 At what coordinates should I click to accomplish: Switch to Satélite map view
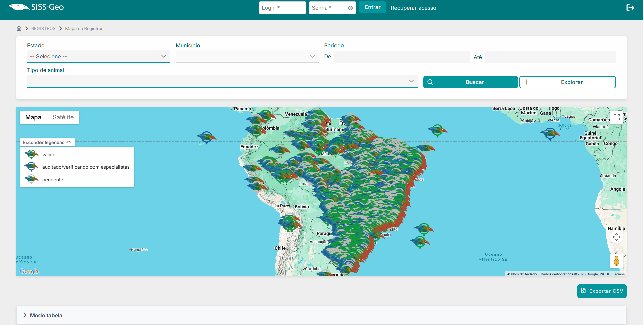coord(63,117)
